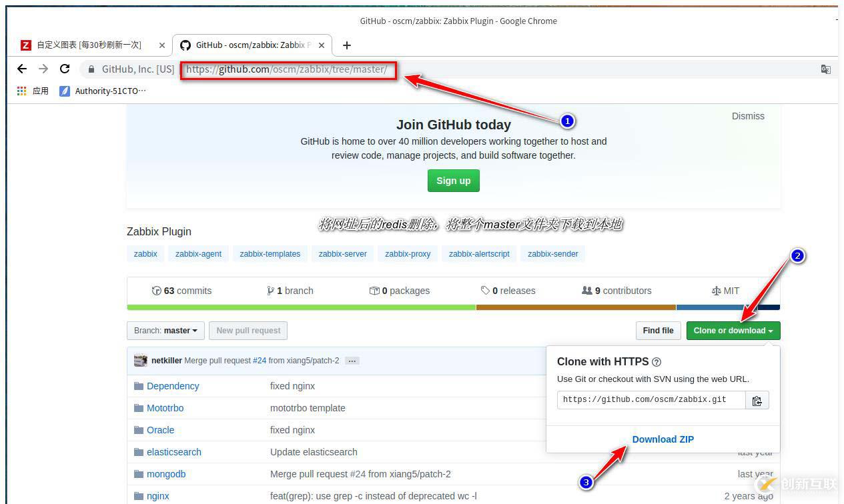View the 0 packages page
The height and width of the screenshot is (504, 844).
400,291
